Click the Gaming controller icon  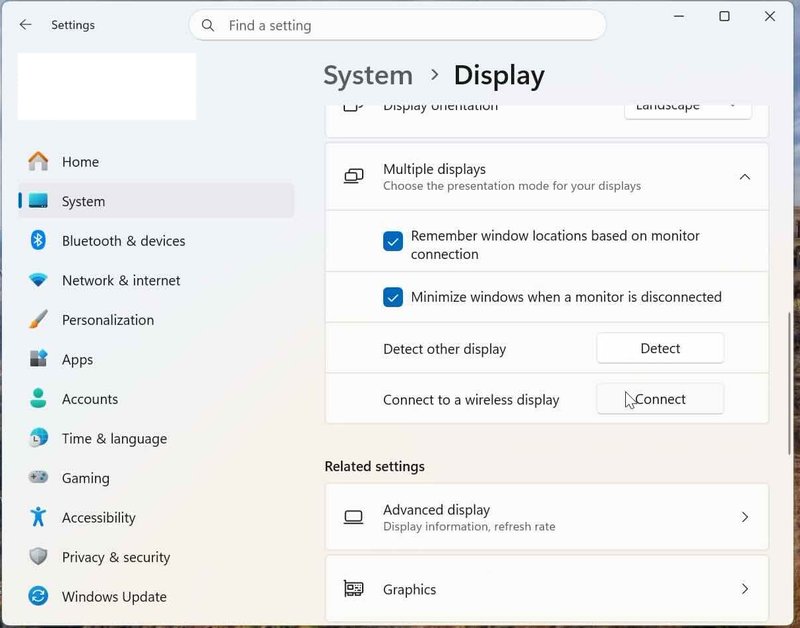point(38,478)
